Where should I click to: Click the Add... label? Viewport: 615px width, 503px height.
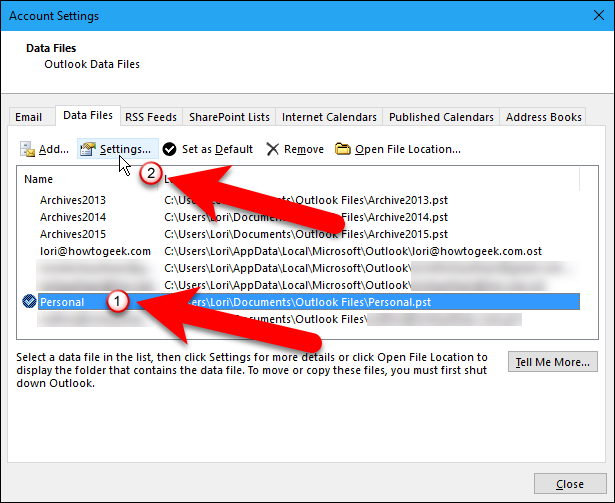click(x=54, y=149)
